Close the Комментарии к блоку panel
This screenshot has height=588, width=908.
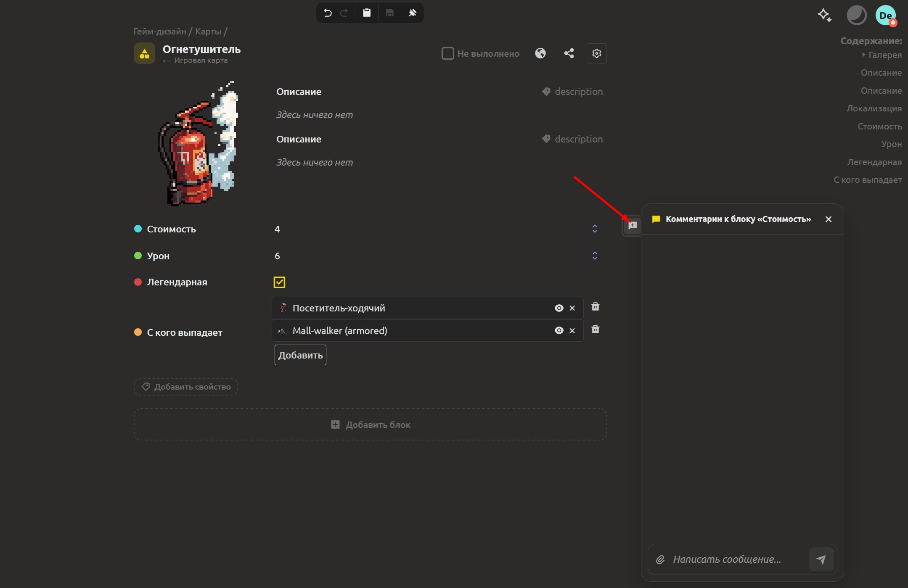pyautogui.click(x=829, y=219)
